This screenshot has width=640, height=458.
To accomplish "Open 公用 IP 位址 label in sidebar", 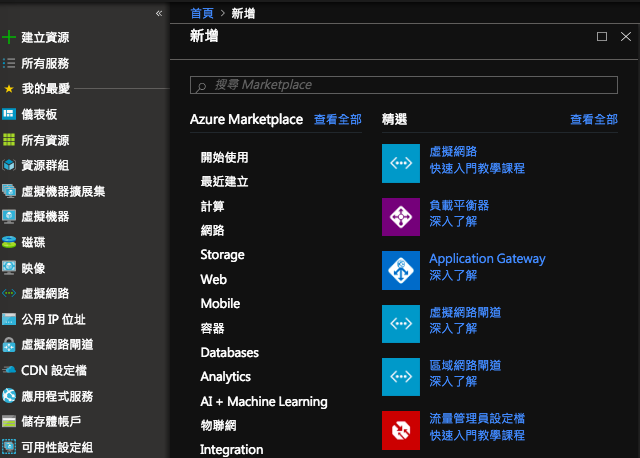I will click(53, 319).
